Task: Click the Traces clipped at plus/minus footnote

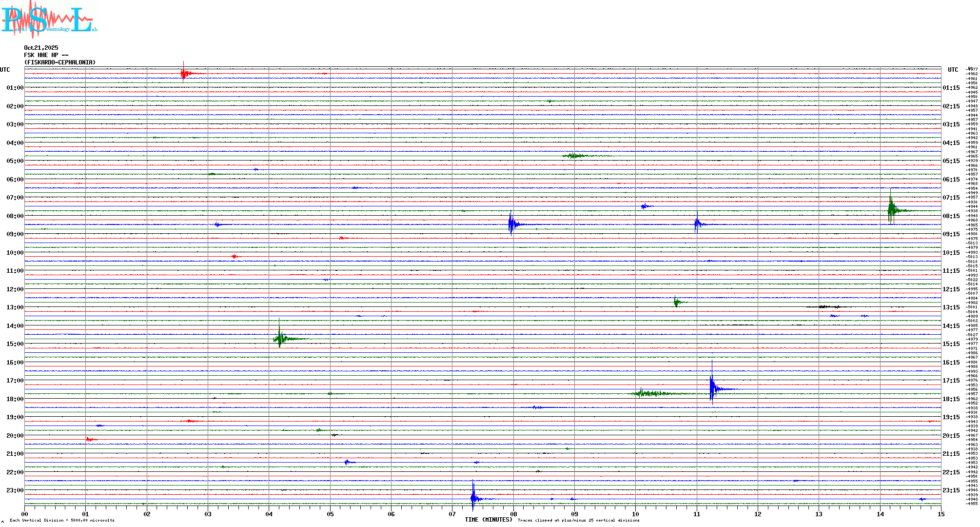Action: (x=578, y=520)
